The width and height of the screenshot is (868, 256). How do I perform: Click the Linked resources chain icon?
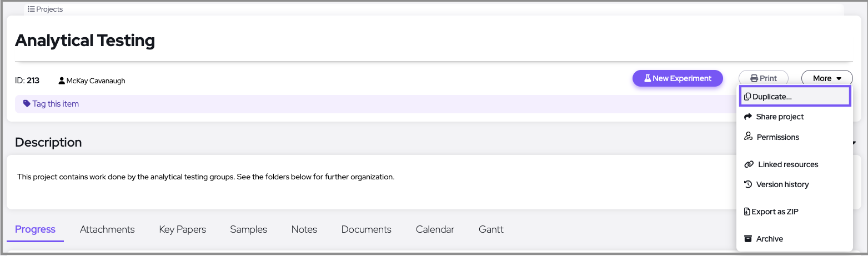click(x=749, y=164)
